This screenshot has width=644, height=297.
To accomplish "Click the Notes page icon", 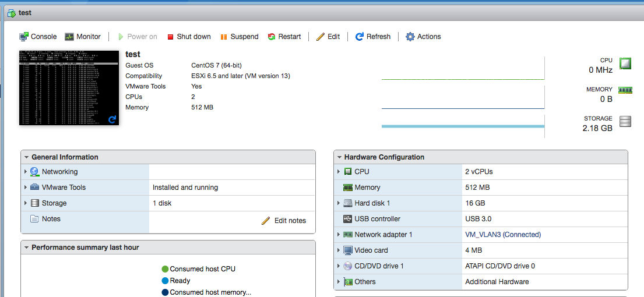I will 34,218.
